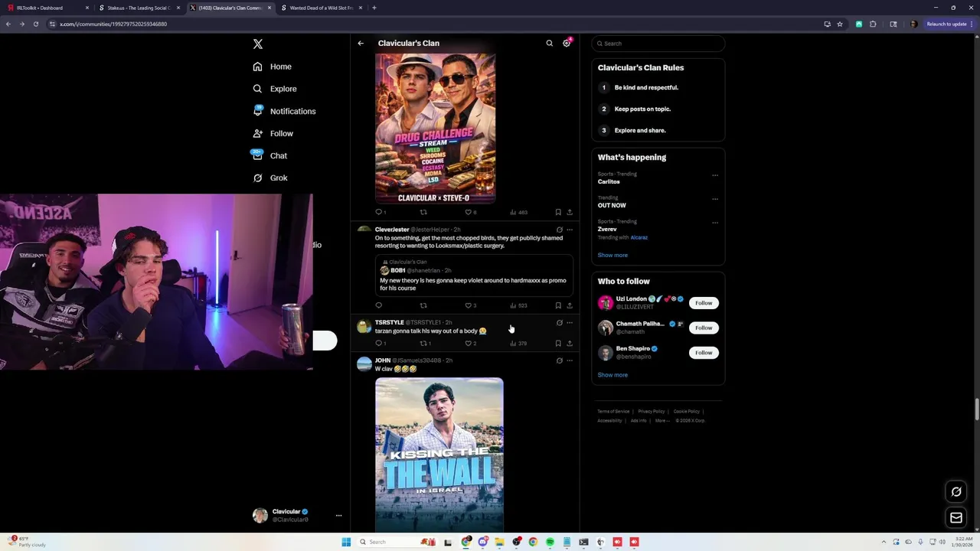The height and width of the screenshot is (551, 980).
Task: Follow Ben Shapiro
Action: [704, 353]
